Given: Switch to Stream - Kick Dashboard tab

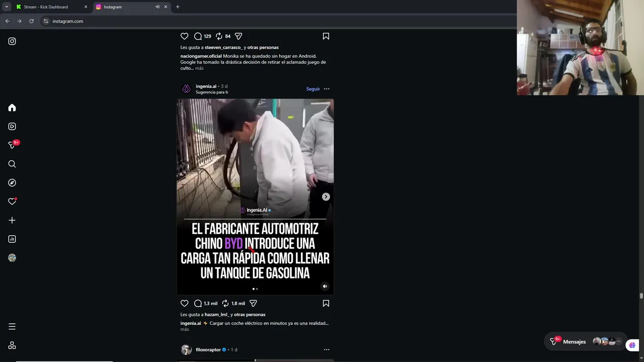Looking at the screenshot, I should click(46, 7).
